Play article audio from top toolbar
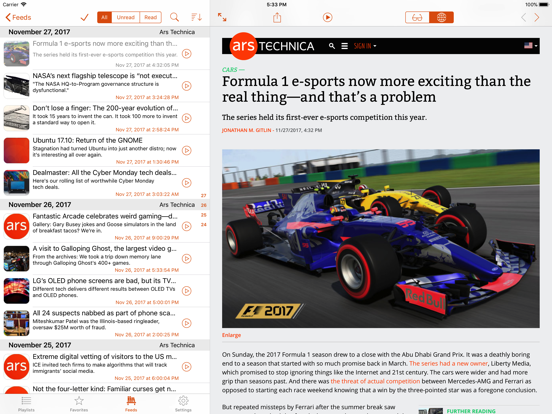This screenshot has height=414, width=552. 327,17
